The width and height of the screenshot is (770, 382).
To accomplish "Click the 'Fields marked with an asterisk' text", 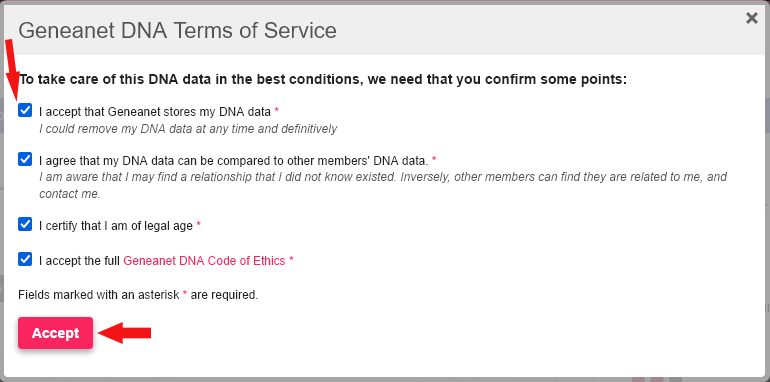I will click(138, 295).
